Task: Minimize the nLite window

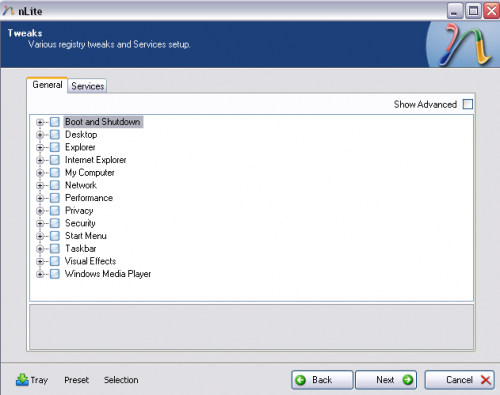Action: tap(455, 11)
